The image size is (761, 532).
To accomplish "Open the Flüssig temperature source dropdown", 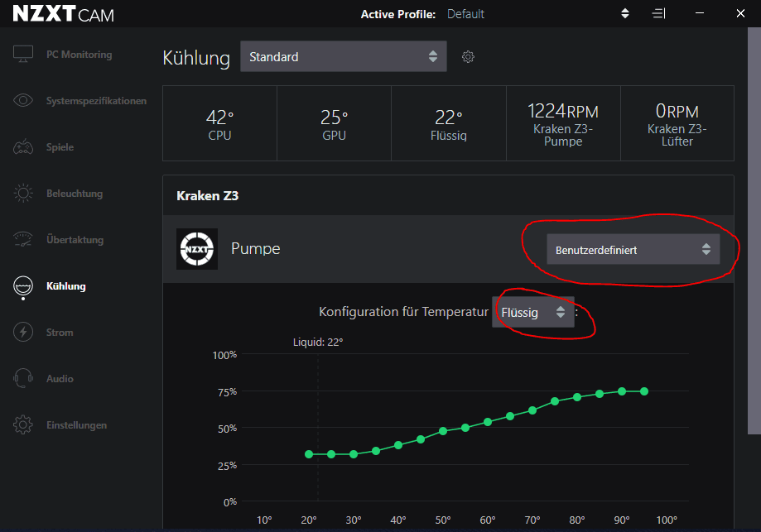I will (533, 312).
